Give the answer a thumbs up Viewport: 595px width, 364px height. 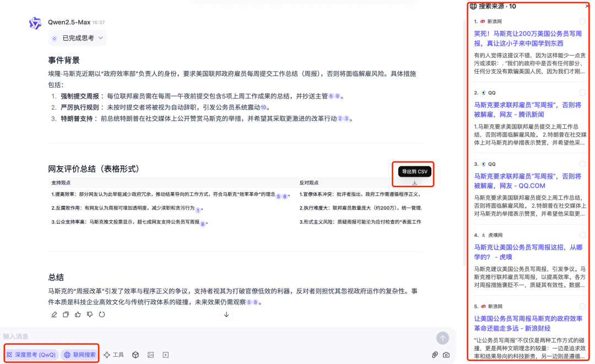click(x=78, y=314)
